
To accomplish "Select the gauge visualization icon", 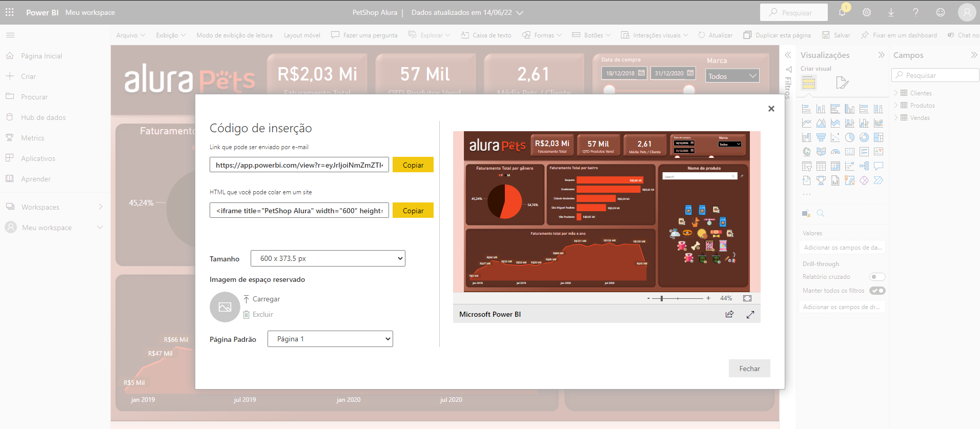I will coord(835,152).
